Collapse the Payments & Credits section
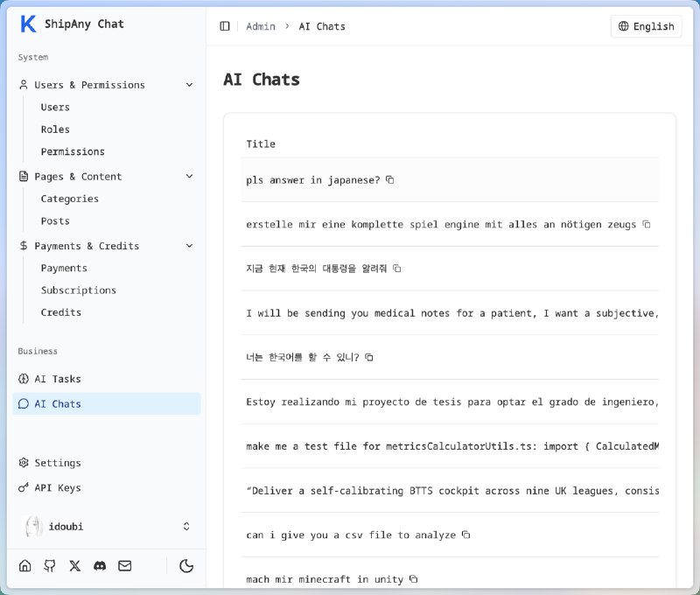This screenshot has height=595, width=700. click(190, 246)
